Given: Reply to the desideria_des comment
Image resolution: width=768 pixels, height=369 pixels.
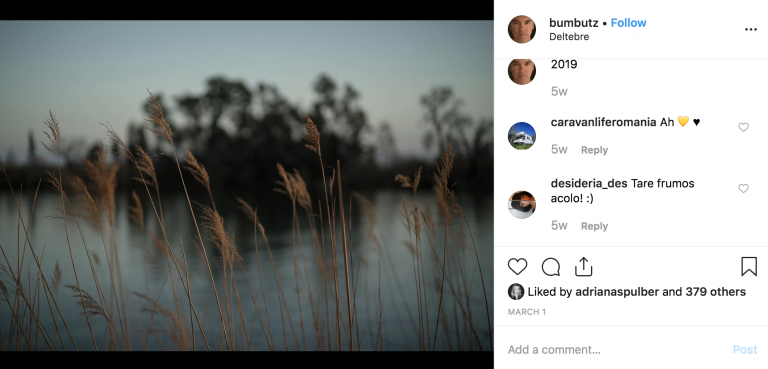Looking at the screenshot, I should tap(594, 226).
